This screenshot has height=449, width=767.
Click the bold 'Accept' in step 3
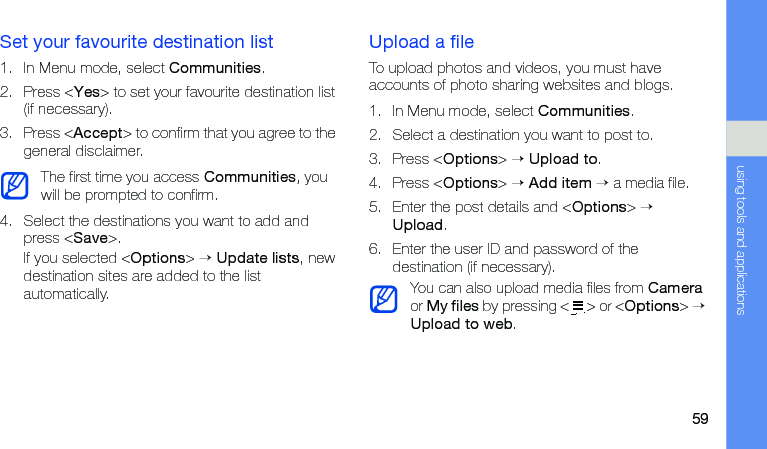pos(98,133)
